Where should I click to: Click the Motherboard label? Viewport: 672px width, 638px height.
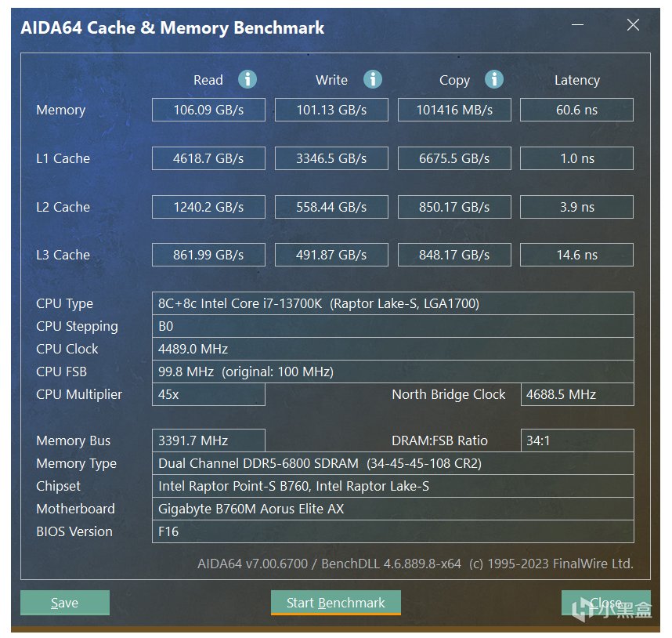tap(75, 509)
